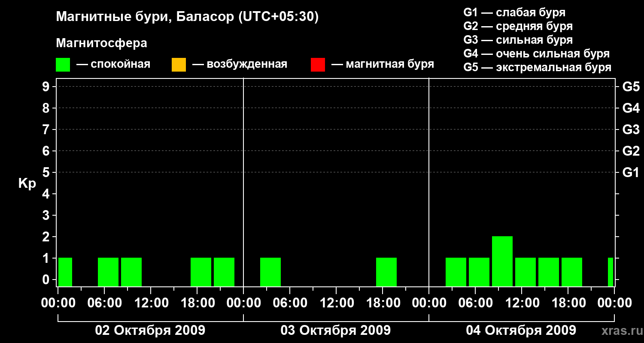Click the G5 storm level label on the axis

pyautogui.click(x=631, y=87)
